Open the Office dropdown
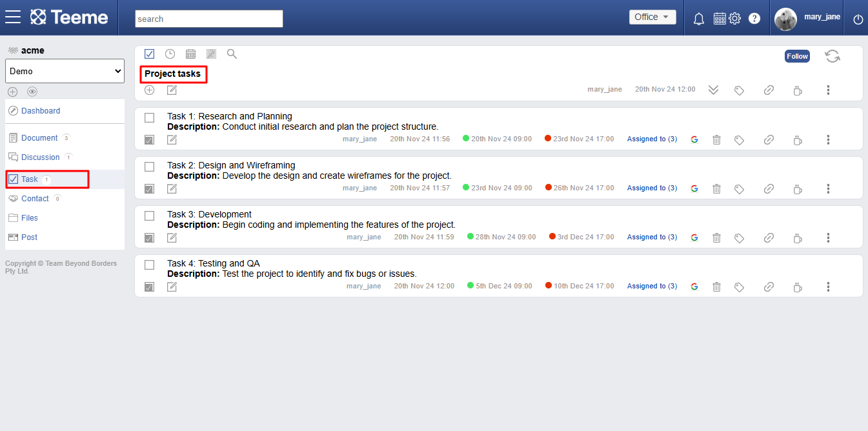The width and height of the screenshot is (868, 431). coord(652,17)
